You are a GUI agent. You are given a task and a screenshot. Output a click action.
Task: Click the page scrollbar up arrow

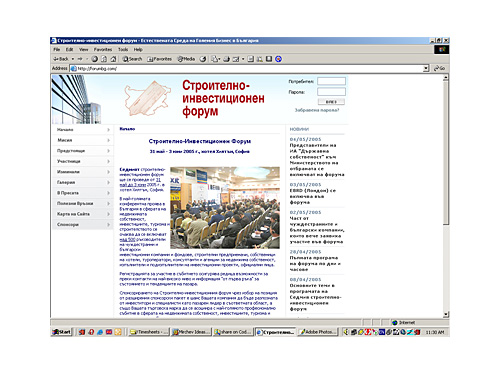(446, 78)
